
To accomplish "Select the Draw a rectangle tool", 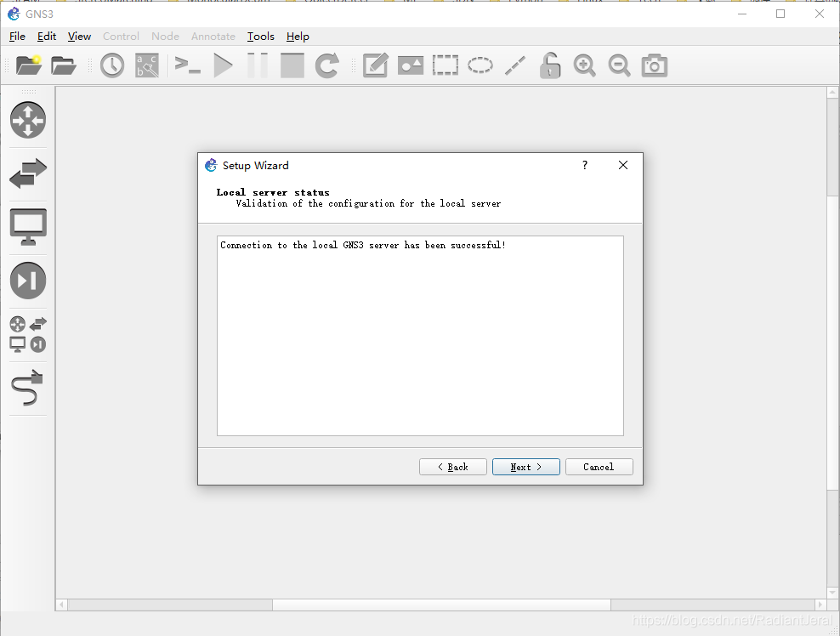I will [446, 65].
